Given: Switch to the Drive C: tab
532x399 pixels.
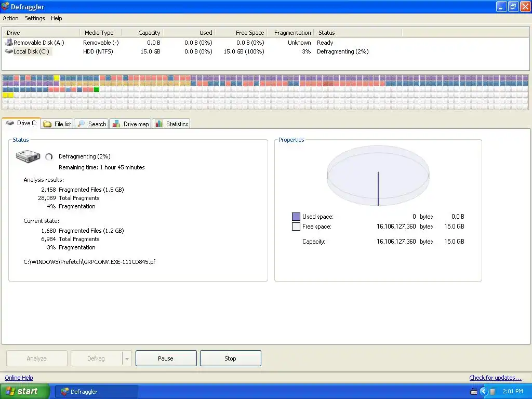Looking at the screenshot, I should tap(21, 123).
